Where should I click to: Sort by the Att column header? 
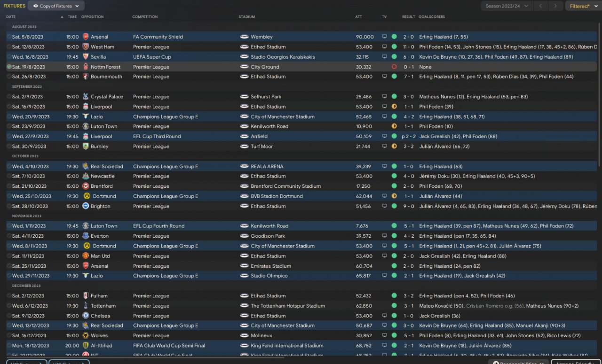tap(358, 17)
